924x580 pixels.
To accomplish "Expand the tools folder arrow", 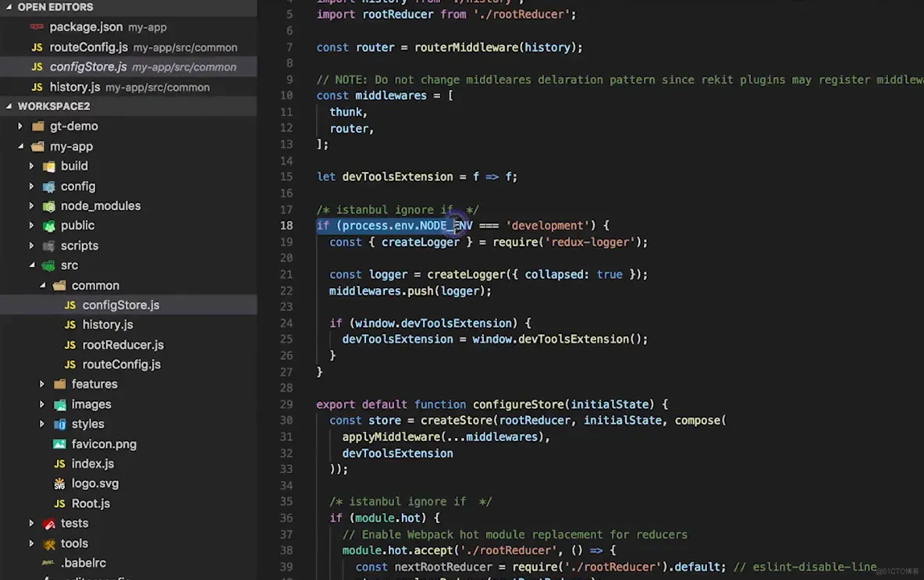I will point(31,543).
